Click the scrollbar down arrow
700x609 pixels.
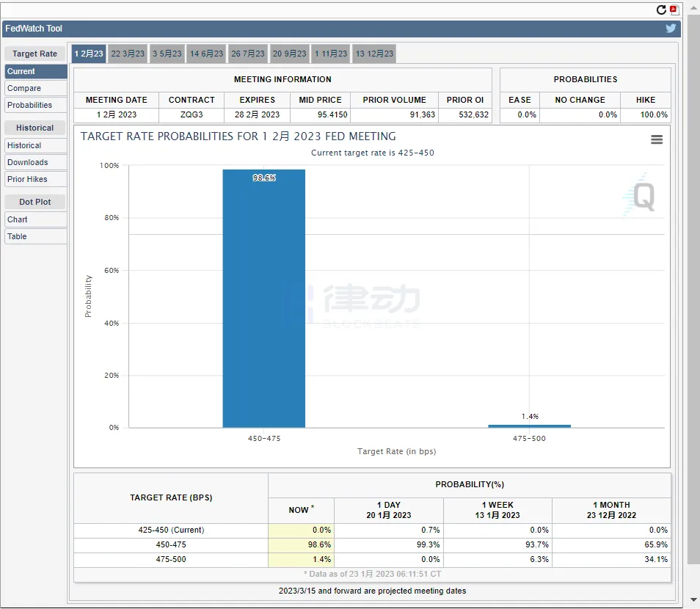[x=693, y=600]
